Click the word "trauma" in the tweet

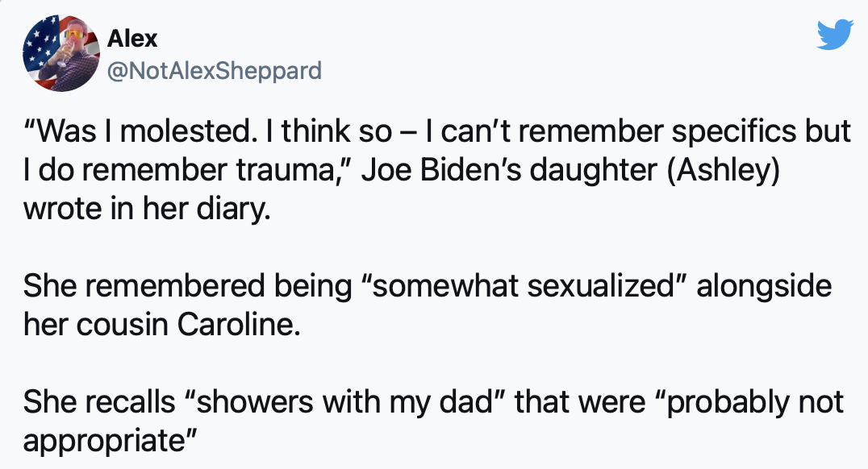coord(286,170)
